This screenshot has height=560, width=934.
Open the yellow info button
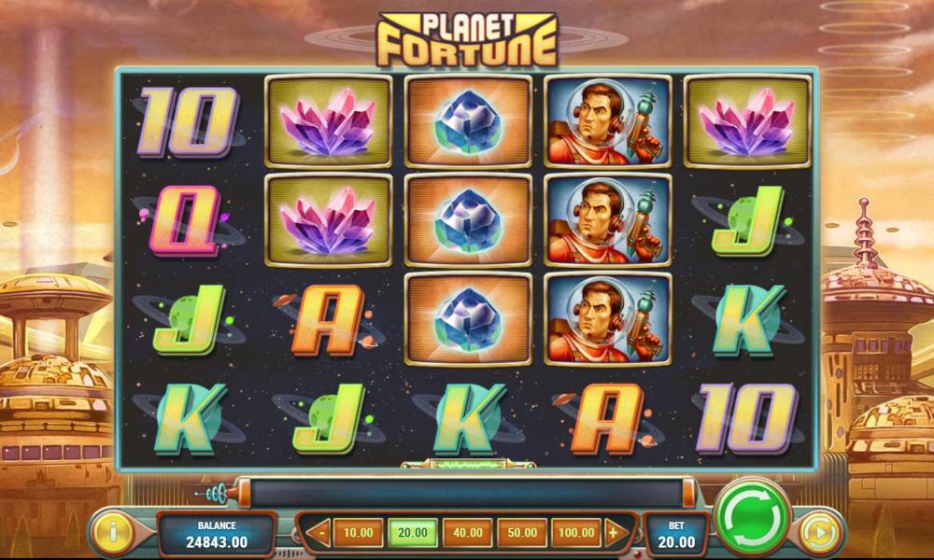[113, 531]
